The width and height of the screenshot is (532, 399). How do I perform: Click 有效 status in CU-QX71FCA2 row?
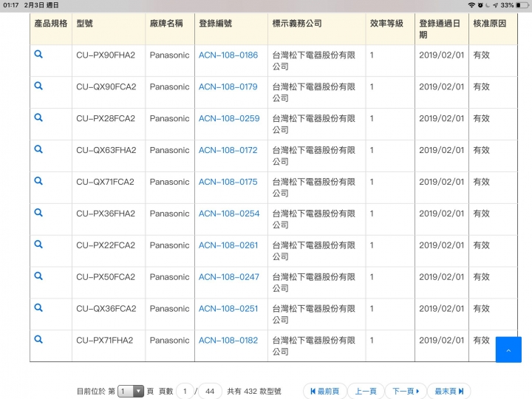point(482,182)
